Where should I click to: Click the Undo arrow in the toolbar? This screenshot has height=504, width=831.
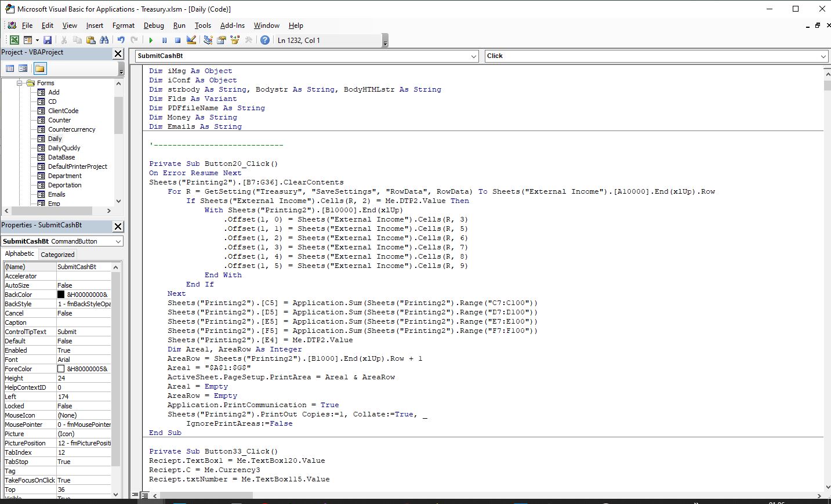point(121,40)
